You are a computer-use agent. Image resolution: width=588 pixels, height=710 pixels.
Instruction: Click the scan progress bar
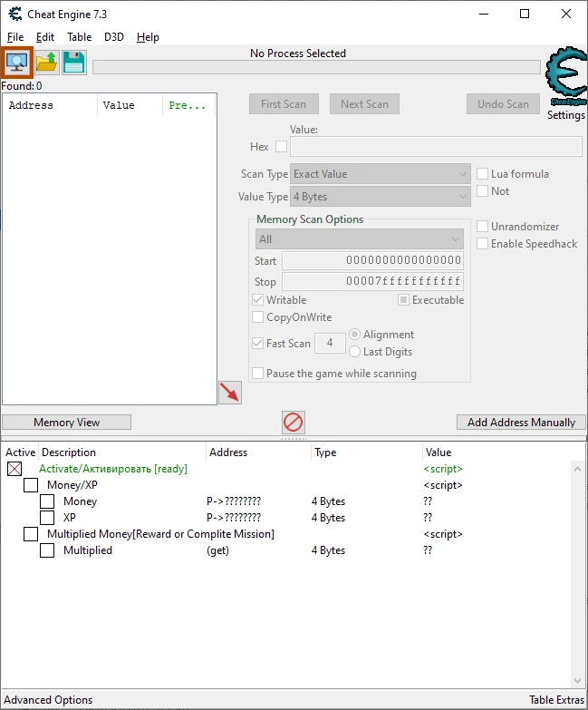tap(316, 67)
